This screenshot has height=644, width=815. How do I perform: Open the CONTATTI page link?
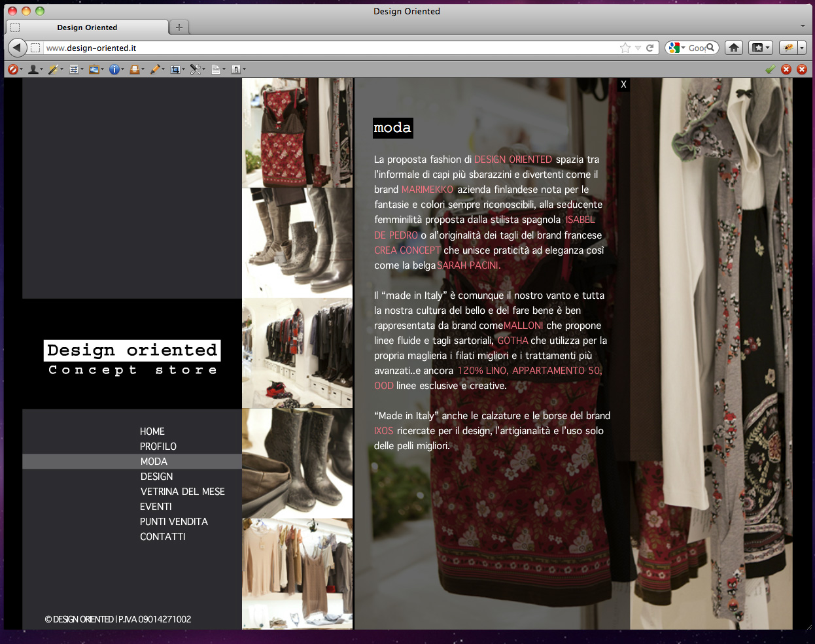[163, 537]
